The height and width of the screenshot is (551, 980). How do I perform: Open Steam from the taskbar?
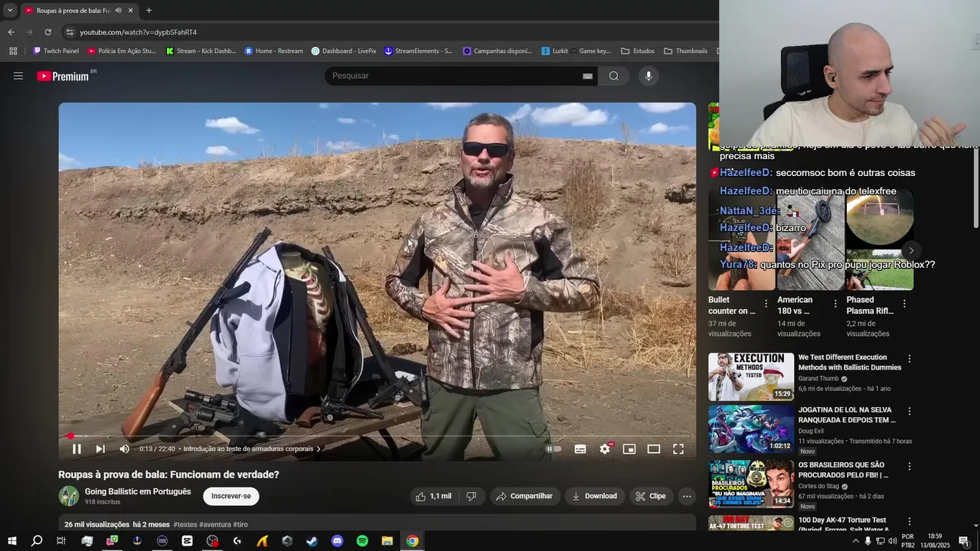(312, 541)
